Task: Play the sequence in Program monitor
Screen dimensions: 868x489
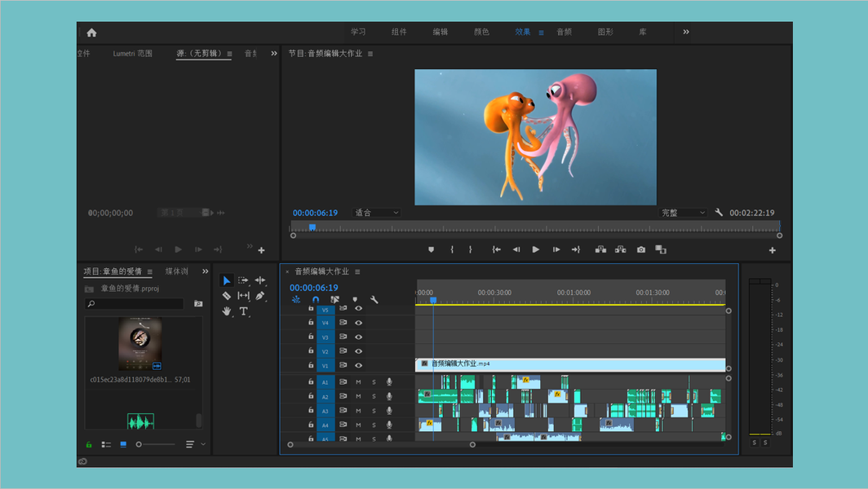Action: coord(536,250)
